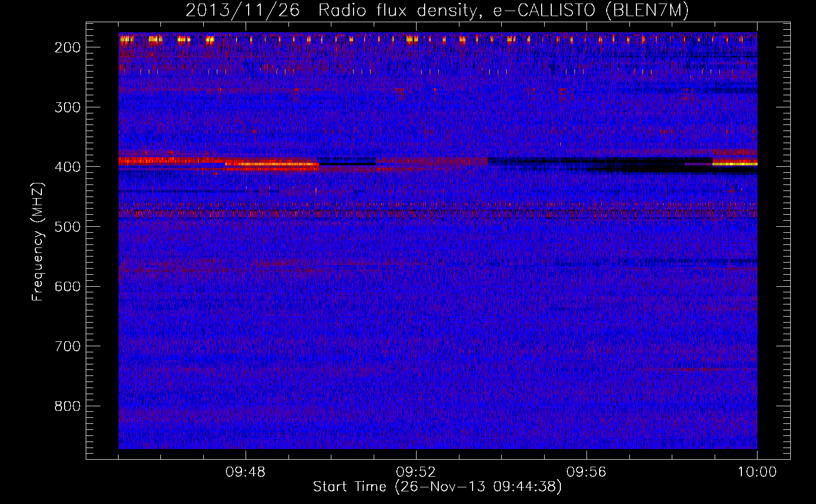Click the 800 frequency tick label
Image resolution: width=816 pixels, height=504 pixels.
coord(67,406)
